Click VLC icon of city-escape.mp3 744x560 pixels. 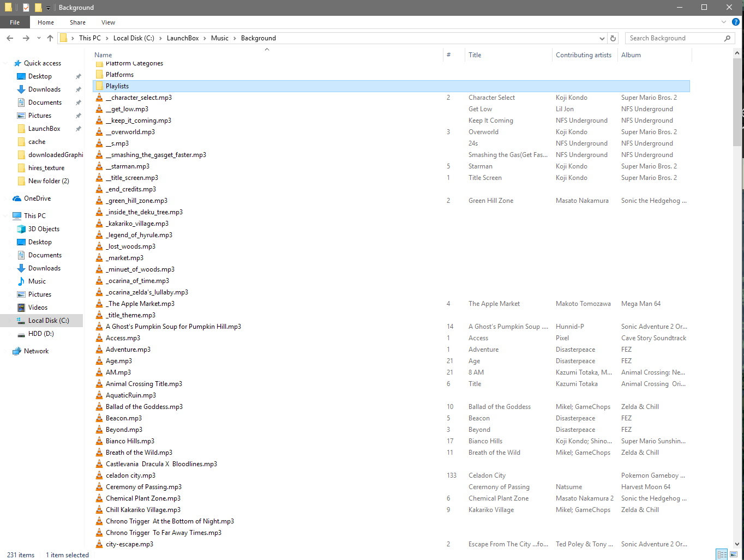click(x=99, y=544)
